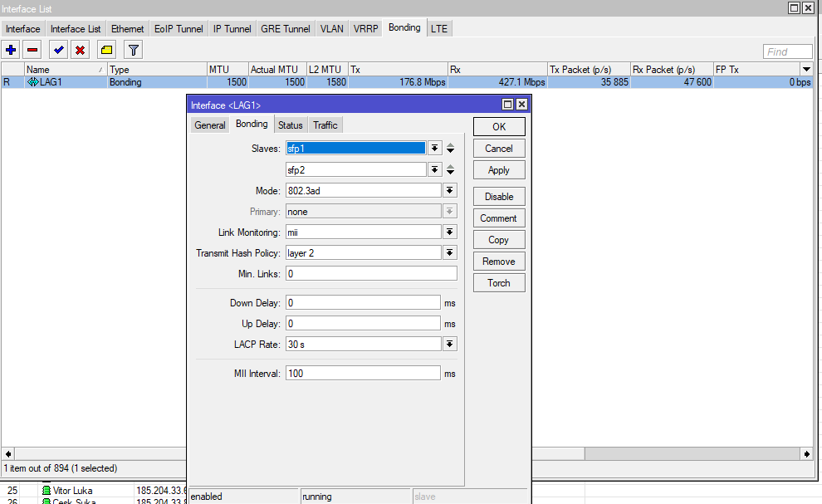Click the blue plus Add button
Viewport: 822px width, 504px height.
pos(12,50)
